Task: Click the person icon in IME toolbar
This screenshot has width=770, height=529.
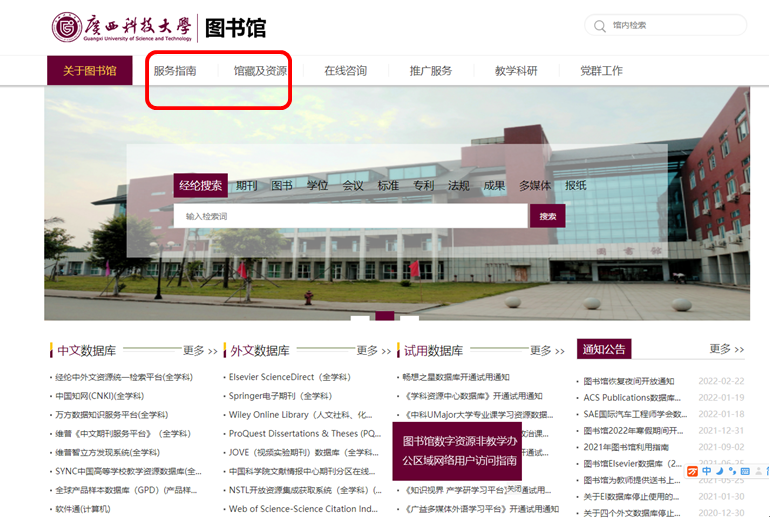Action: coord(758,472)
